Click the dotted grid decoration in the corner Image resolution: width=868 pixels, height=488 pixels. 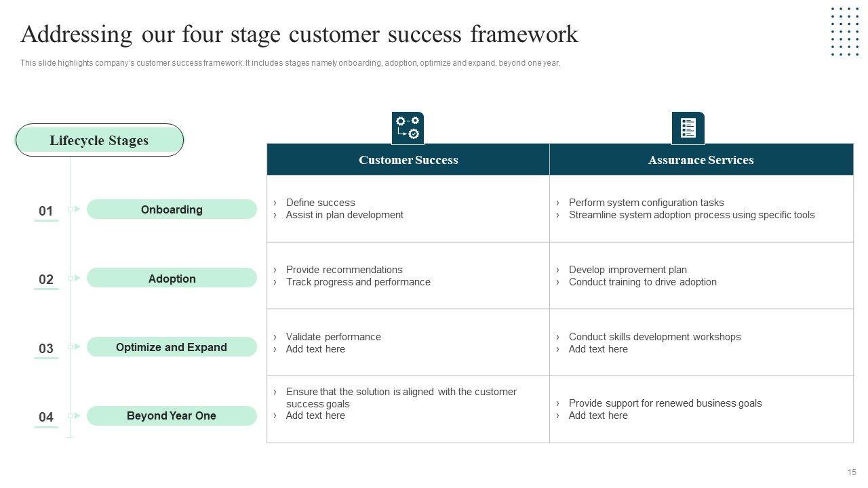(x=845, y=32)
